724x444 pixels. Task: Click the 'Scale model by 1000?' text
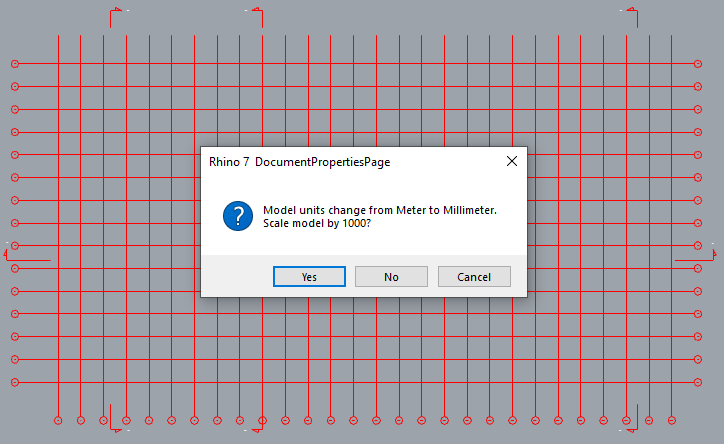click(x=317, y=223)
